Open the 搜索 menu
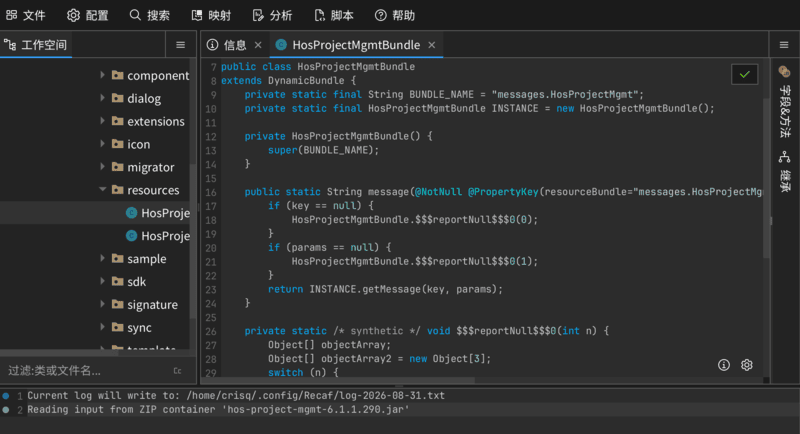The image size is (800, 434). pyautogui.click(x=149, y=15)
